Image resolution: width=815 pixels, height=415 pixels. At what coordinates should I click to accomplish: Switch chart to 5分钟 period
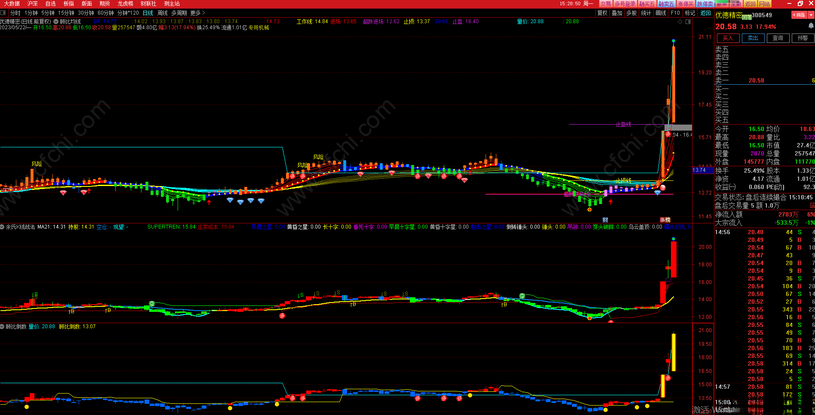coord(48,13)
